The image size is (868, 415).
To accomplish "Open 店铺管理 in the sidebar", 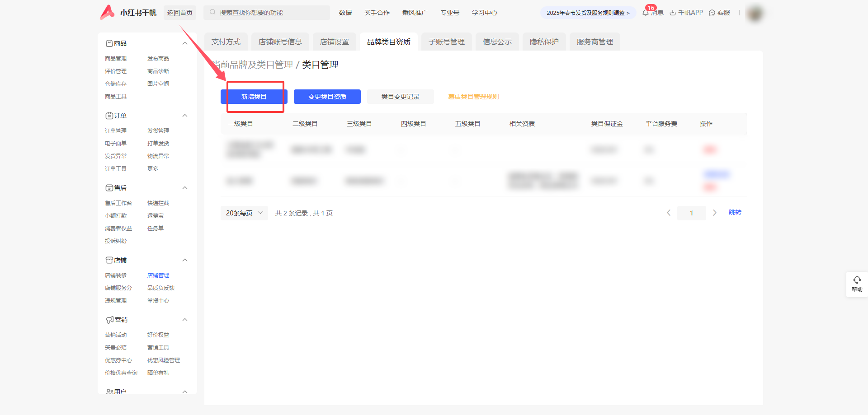I will tap(158, 275).
